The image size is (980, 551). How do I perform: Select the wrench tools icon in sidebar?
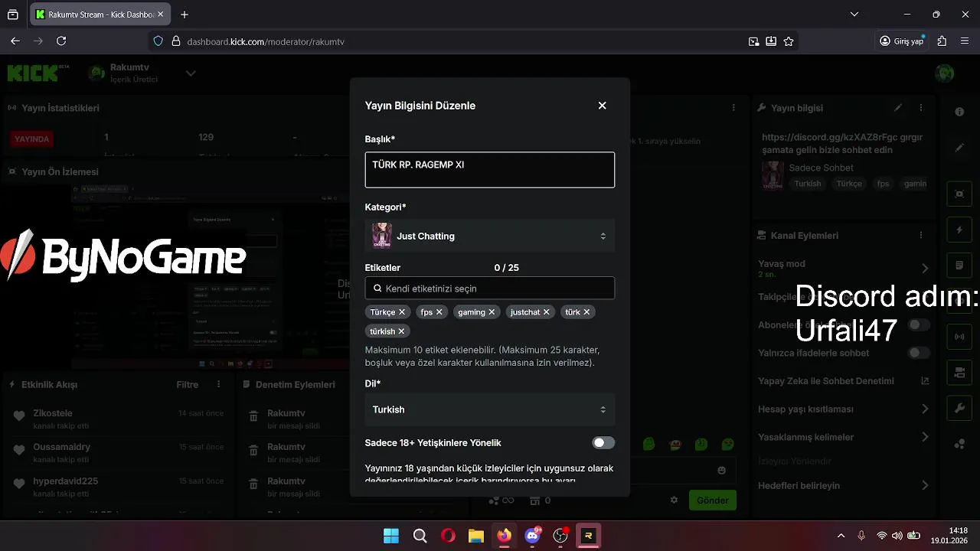[x=959, y=409]
